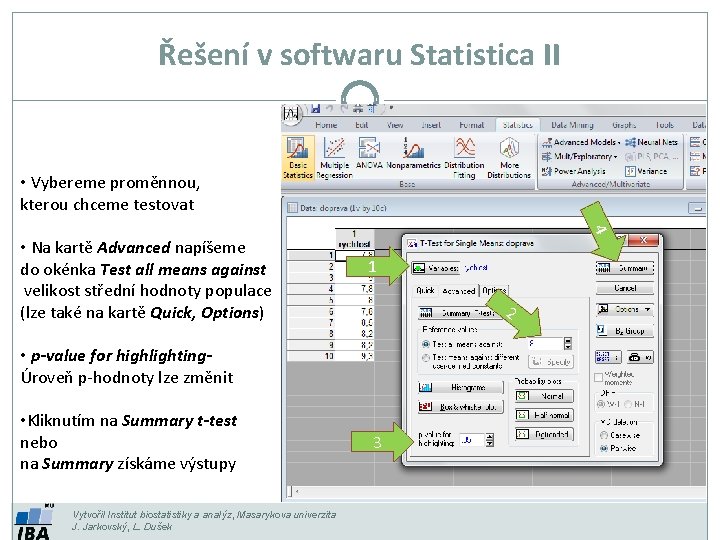This screenshot has width=720, height=540.
Task: Open More Distributions
Action: 509,158
